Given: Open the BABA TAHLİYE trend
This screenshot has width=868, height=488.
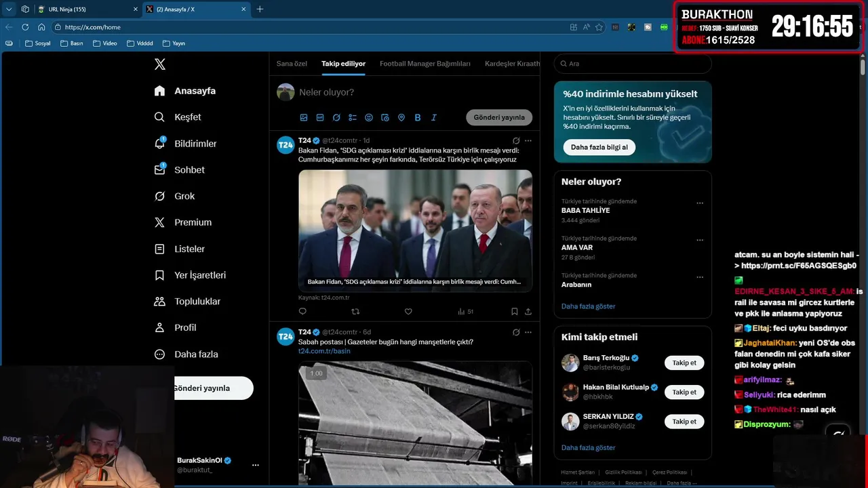Looking at the screenshot, I should click(585, 211).
